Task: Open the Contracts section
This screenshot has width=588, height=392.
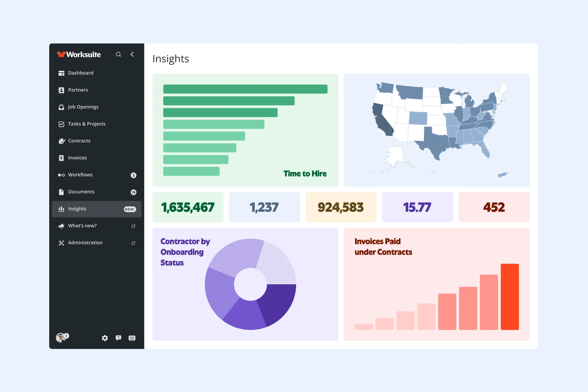Action: coord(79,141)
